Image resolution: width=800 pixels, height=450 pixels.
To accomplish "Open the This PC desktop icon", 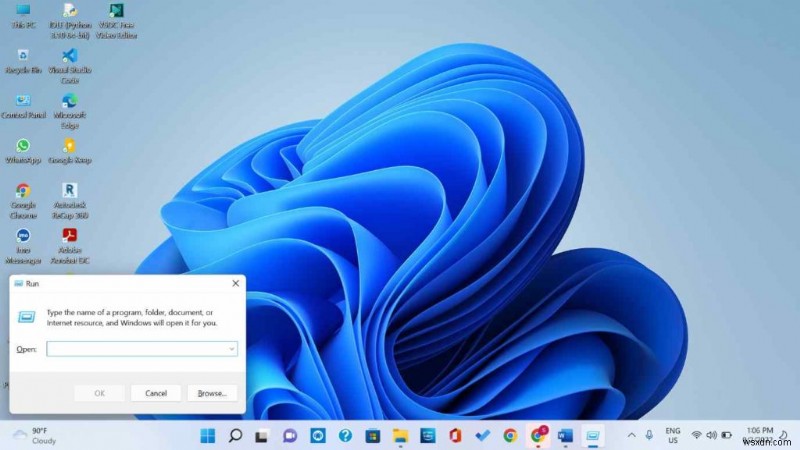I will 23,16.
